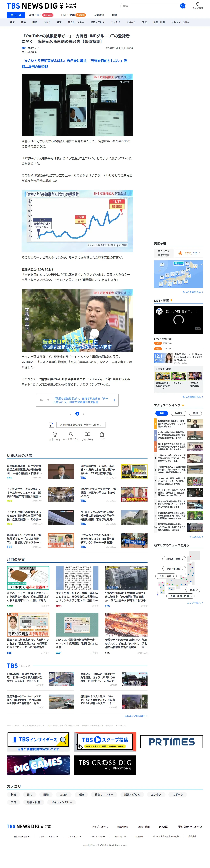The width and height of the screenshot is (210, 868).
Task: Open the シノキャリ original video thumbnail
Action: click(x=179, y=376)
